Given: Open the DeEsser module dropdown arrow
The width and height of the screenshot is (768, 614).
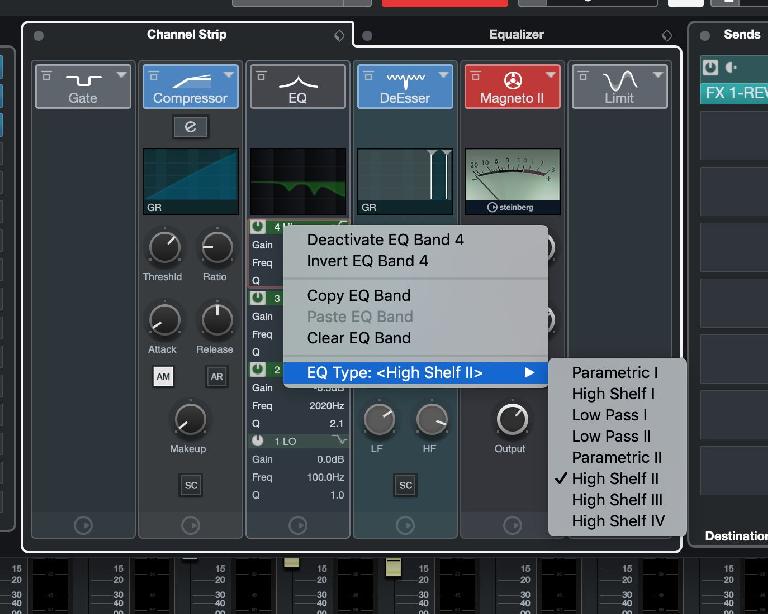Looking at the screenshot, I should (x=444, y=75).
